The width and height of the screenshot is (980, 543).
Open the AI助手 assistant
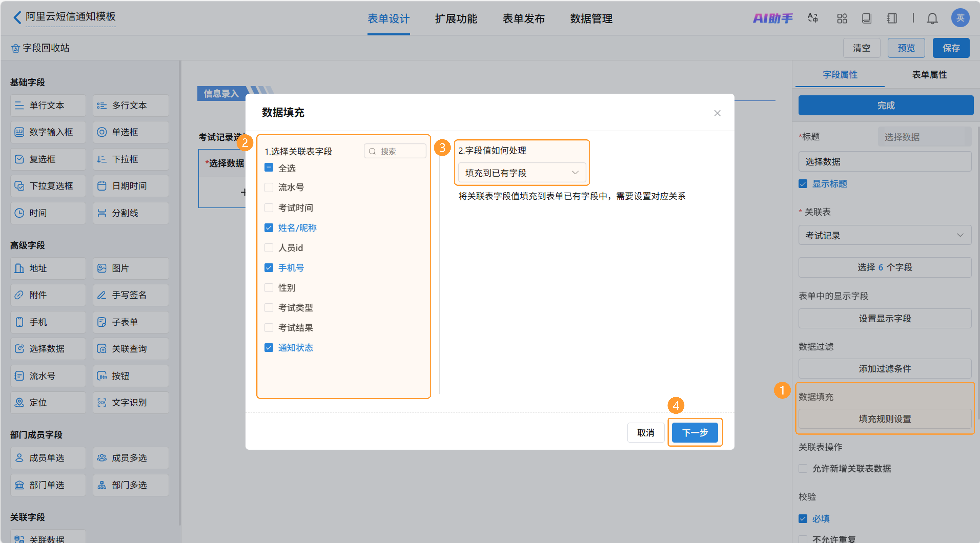tap(773, 18)
